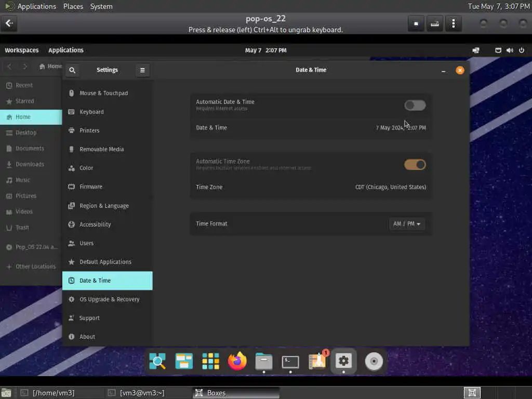
Task: Open OS Upgrade & Recovery settings
Action: (x=108, y=299)
